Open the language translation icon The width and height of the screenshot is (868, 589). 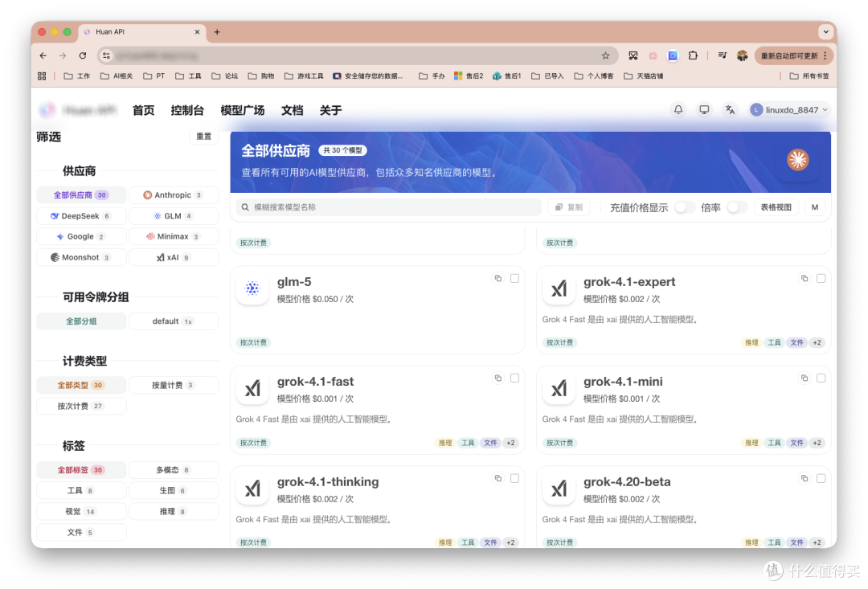tap(730, 109)
